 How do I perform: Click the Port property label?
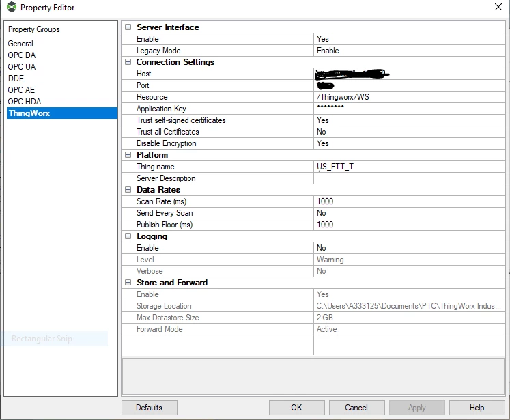pyautogui.click(x=143, y=85)
